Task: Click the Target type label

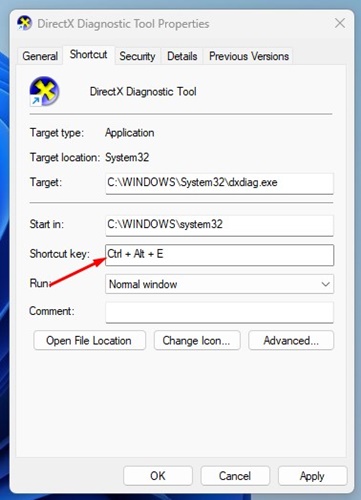Action: (57, 133)
